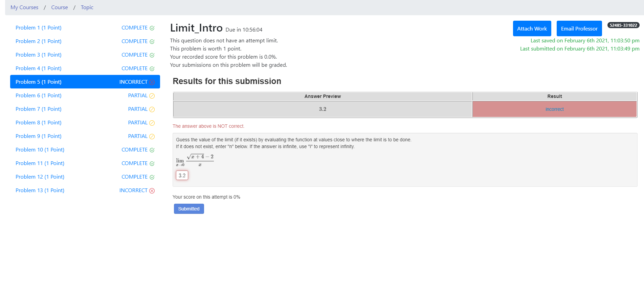Click the incorrect result link in the table

(x=555, y=109)
